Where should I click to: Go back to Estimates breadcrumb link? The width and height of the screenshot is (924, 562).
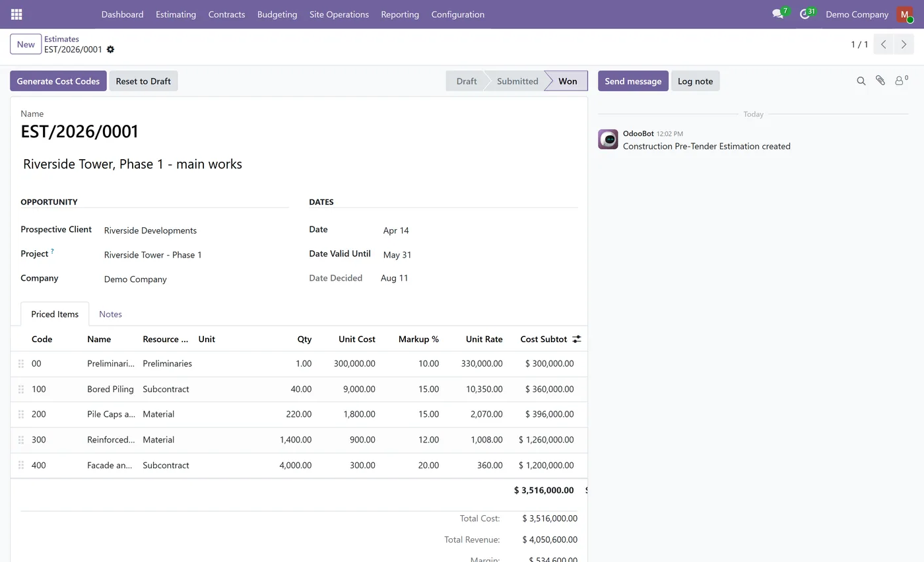pos(61,39)
